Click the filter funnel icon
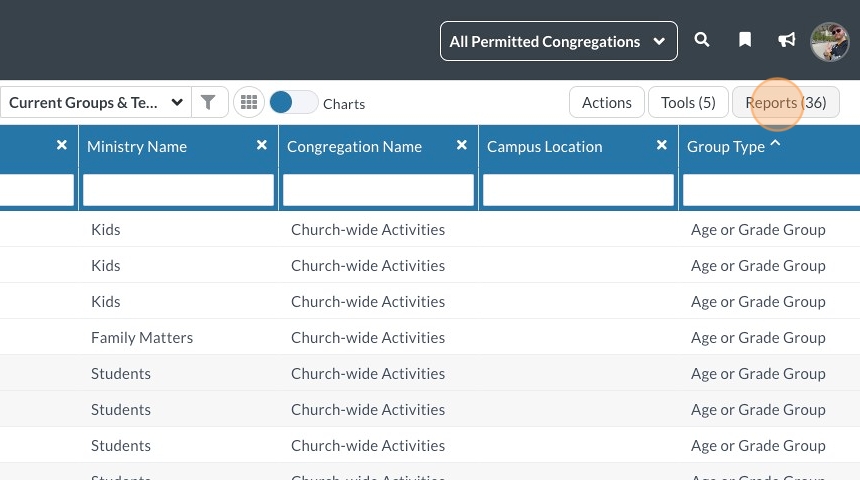860x480 pixels. coord(208,102)
